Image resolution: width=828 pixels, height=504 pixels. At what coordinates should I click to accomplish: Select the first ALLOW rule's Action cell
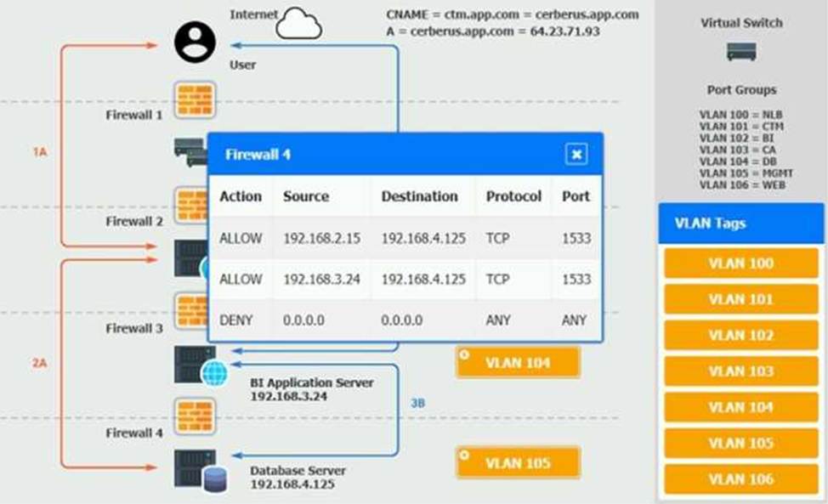click(241, 239)
